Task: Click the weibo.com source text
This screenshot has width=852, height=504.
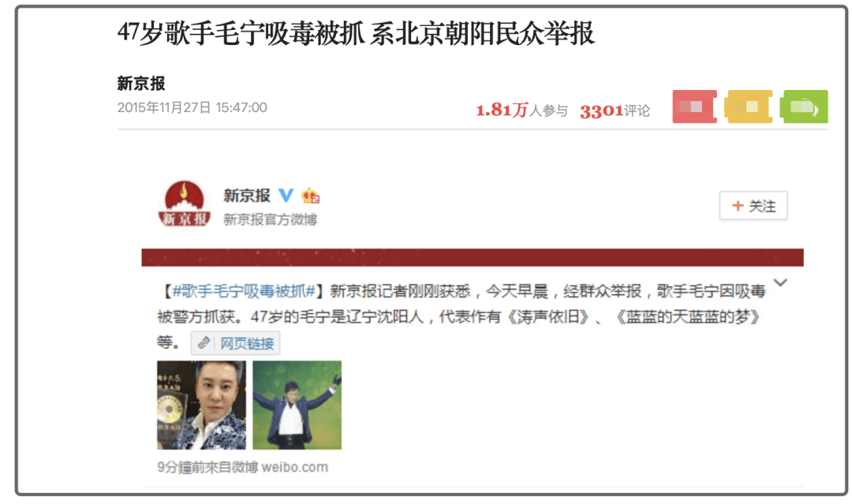Action: coord(295,467)
